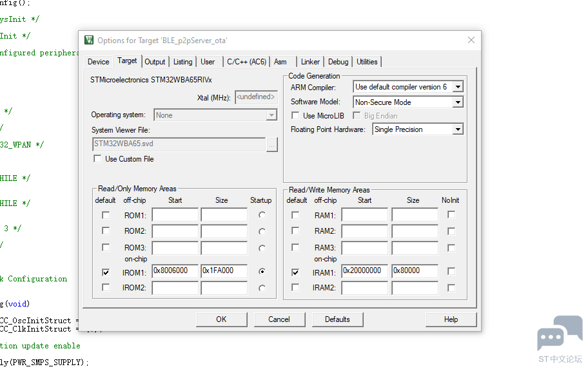Screen dimensions: 588x369
Task: Click the IROM1 Start address field
Action: (x=175, y=271)
